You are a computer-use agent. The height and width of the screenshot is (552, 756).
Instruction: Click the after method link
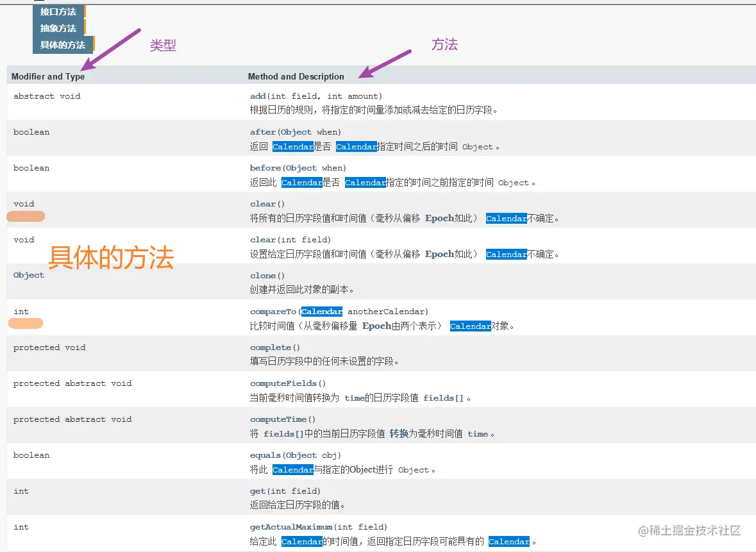click(262, 132)
